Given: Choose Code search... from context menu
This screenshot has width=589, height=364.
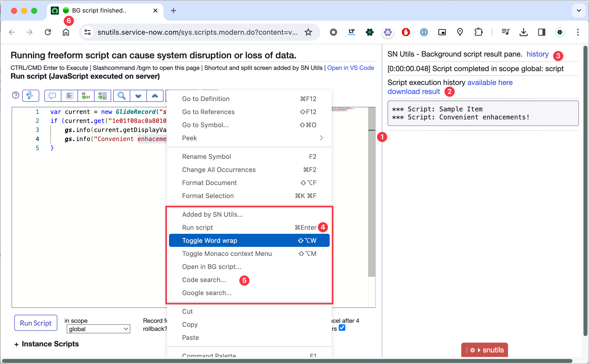Looking at the screenshot, I should (204, 280).
